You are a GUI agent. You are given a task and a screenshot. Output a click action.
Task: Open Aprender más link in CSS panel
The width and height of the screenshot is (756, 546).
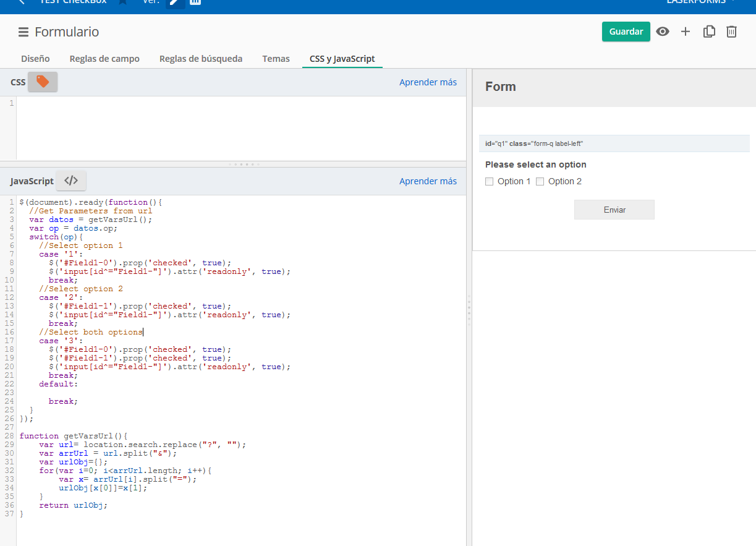tap(428, 82)
